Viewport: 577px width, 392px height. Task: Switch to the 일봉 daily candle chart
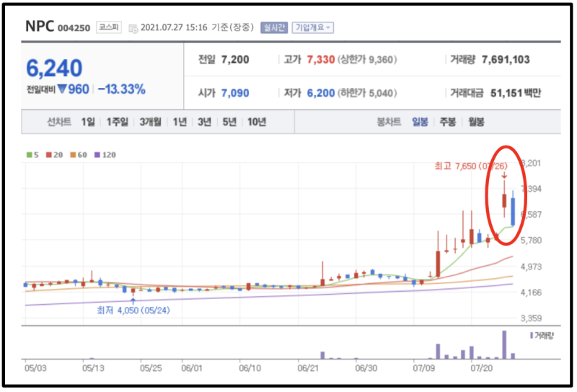[x=420, y=122]
